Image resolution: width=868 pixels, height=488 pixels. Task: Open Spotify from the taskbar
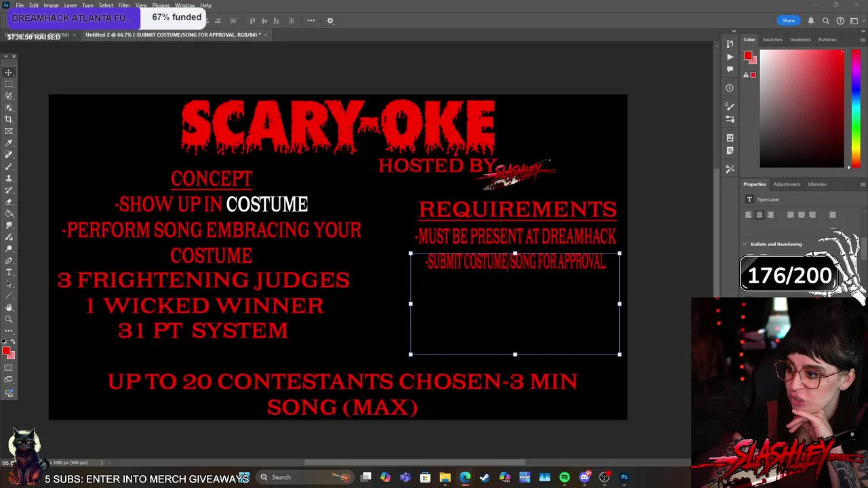click(x=564, y=477)
